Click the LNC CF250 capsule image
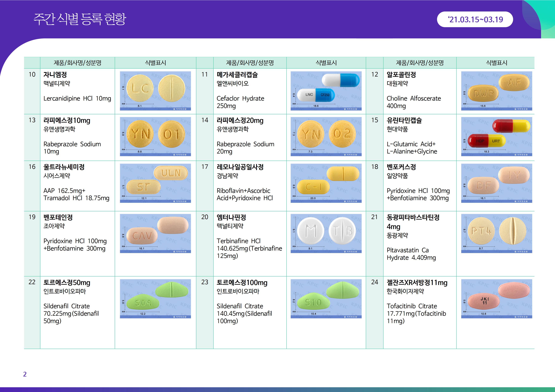The width and height of the screenshot is (555, 392). [x=326, y=91]
